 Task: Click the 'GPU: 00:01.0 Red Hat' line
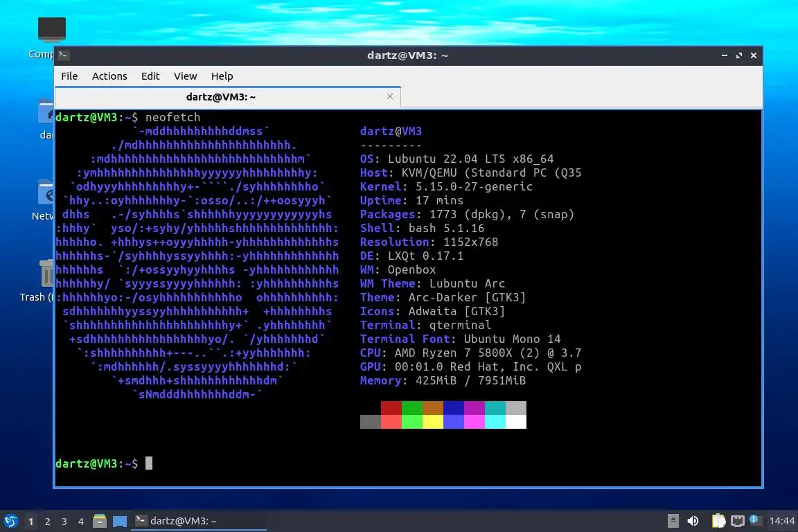471,366
